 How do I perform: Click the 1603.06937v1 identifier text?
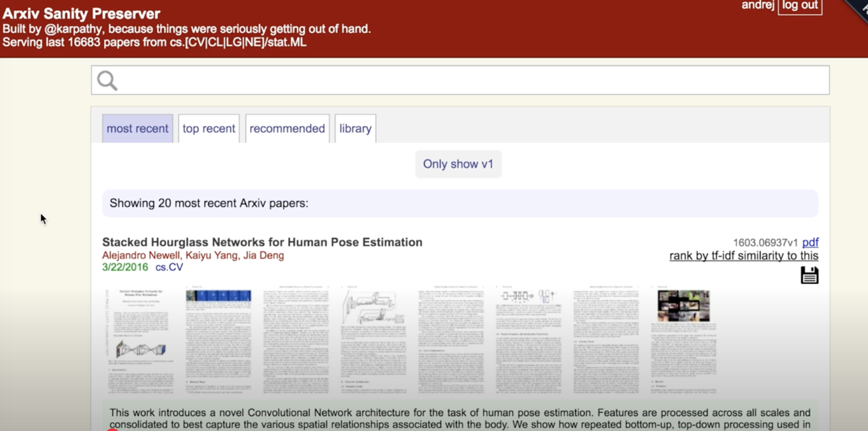pos(765,243)
